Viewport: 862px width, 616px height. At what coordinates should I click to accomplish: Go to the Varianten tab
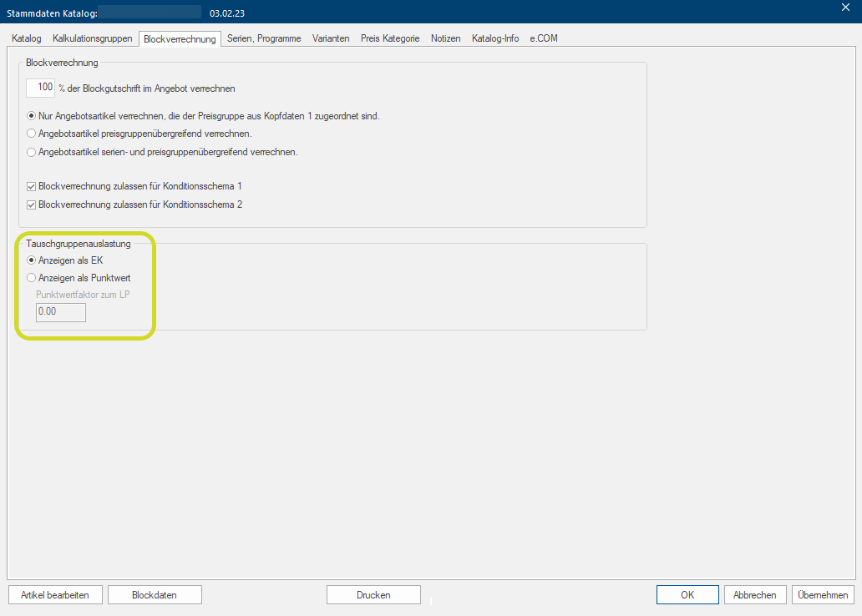(331, 38)
